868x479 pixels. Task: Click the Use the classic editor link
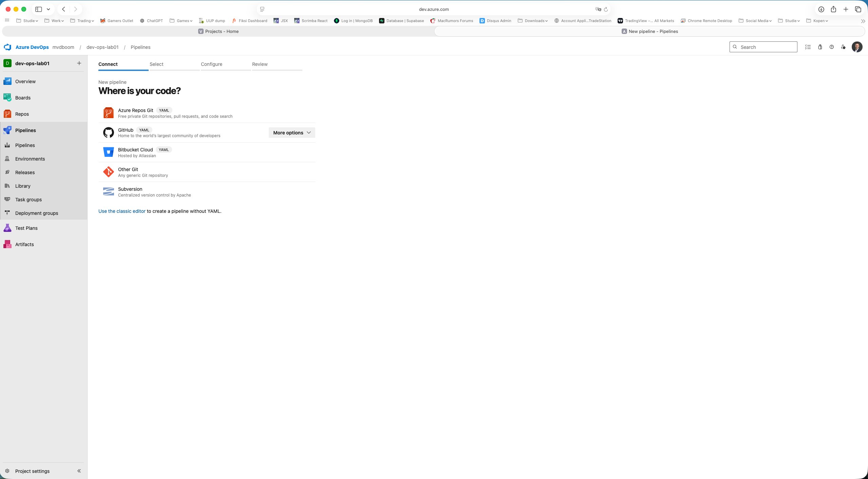[122, 211]
